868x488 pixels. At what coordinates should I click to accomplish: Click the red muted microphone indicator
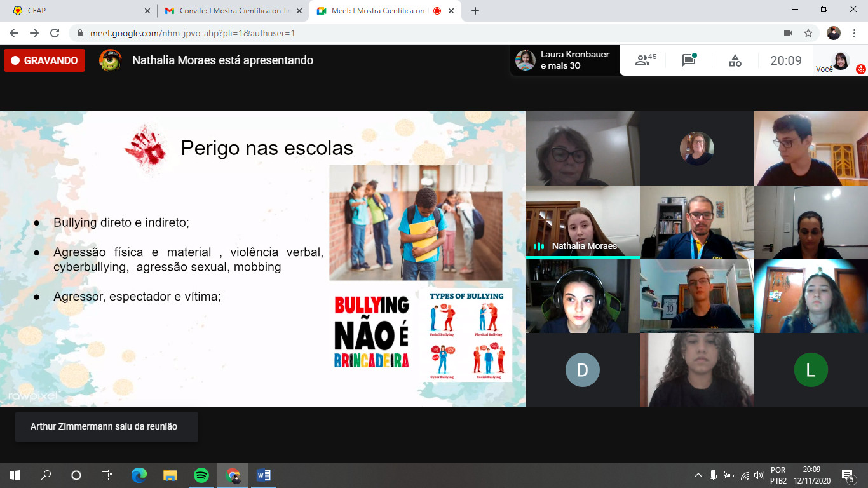pyautogui.click(x=860, y=69)
